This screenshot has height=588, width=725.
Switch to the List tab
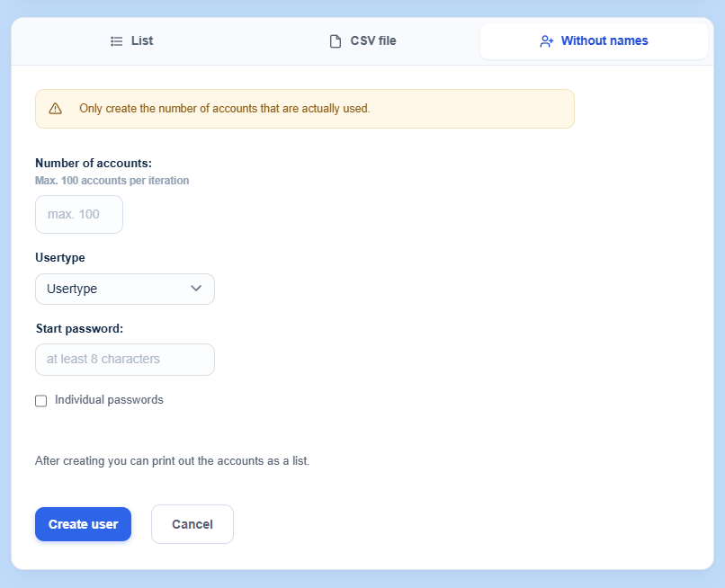tap(131, 41)
